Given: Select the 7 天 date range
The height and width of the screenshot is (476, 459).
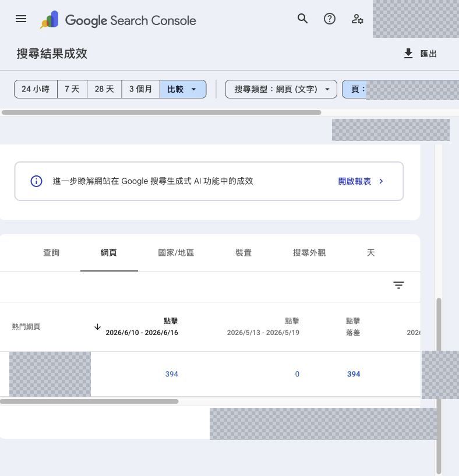Looking at the screenshot, I should (x=72, y=89).
